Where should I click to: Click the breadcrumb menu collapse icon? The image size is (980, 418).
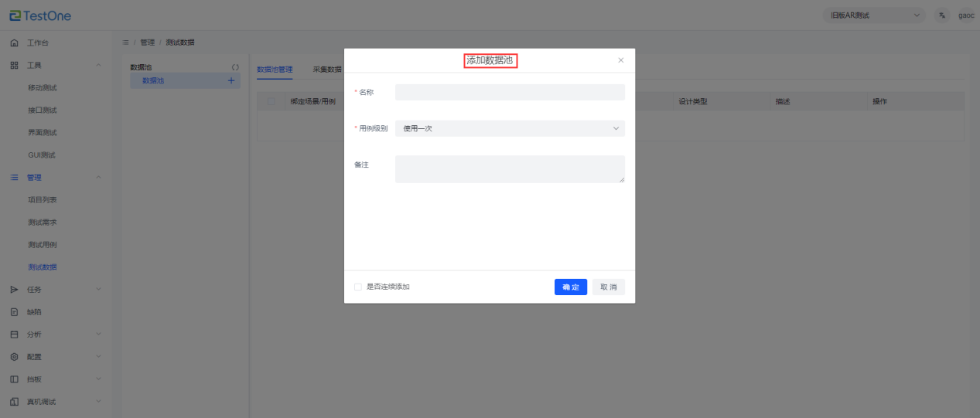pos(125,42)
